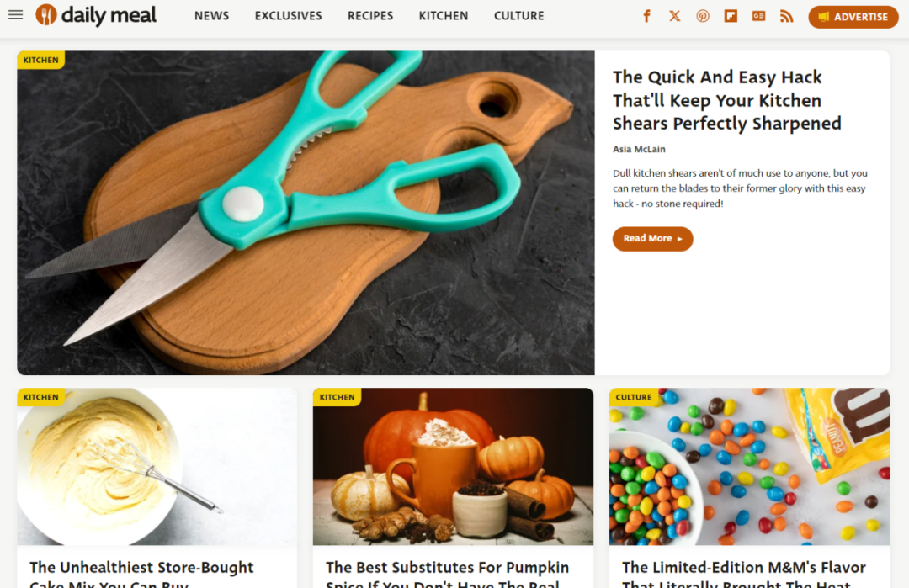Go to the News menu
The image size is (909, 588).
coord(211,16)
